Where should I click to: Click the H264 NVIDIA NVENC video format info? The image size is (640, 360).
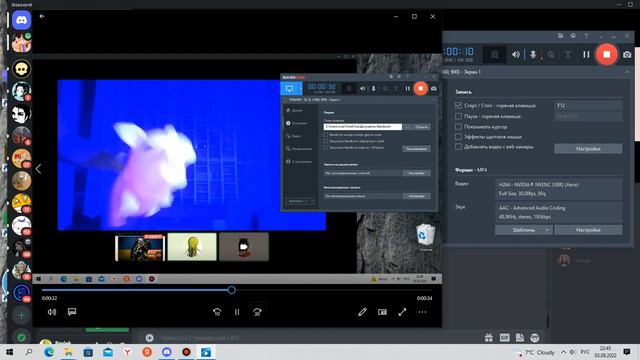point(558,189)
